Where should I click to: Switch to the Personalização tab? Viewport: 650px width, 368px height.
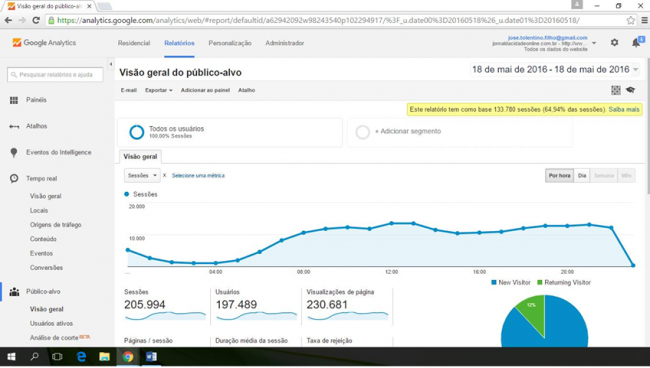pos(230,43)
